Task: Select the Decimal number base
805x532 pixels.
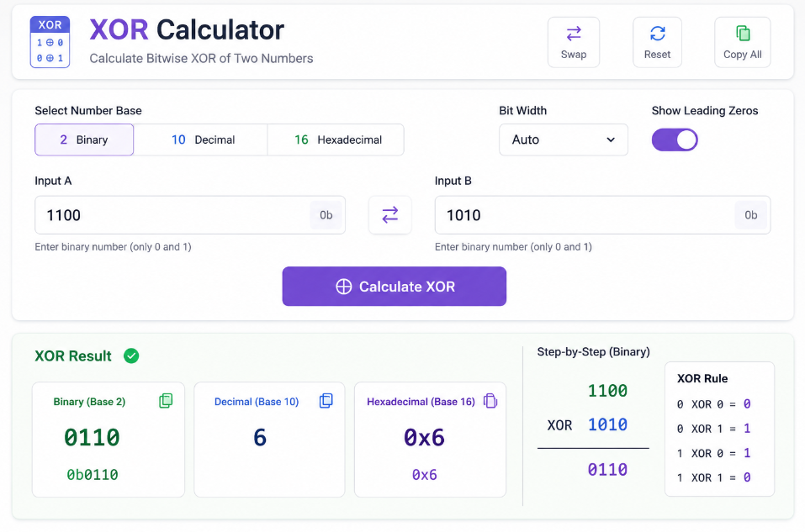Action: [201, 140]
